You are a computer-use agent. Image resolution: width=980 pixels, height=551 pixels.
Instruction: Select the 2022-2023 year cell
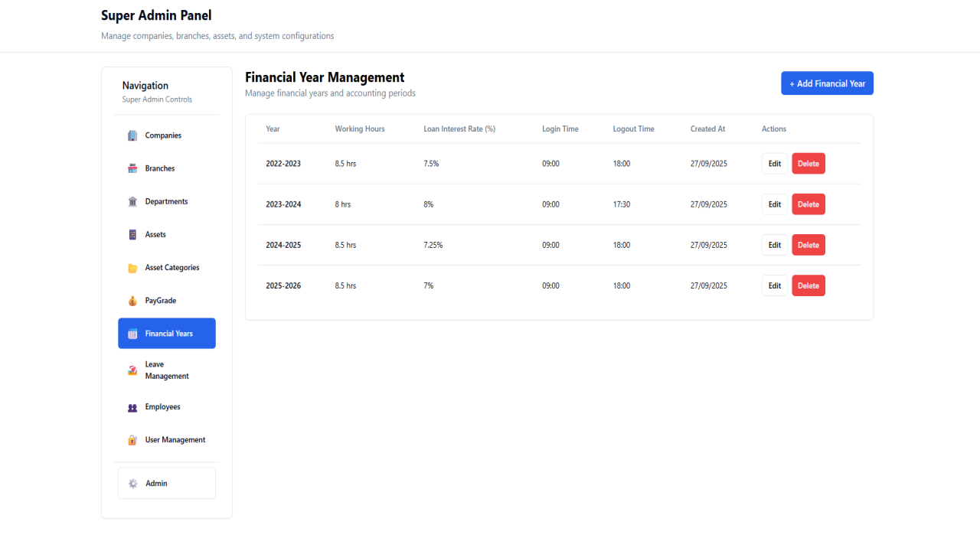tap(283, 164)
